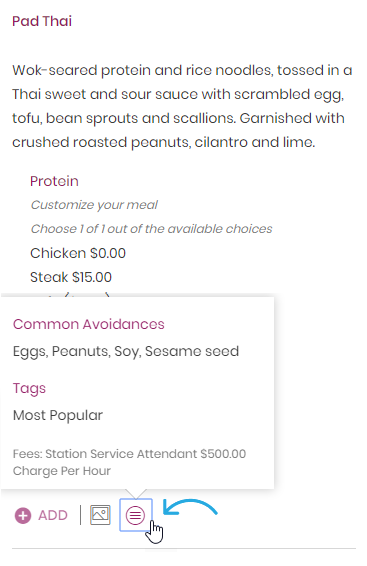The width and height of the screenshot is (367, 566).
Task: Click the plus circle ADD icon
Action: pyautogui.click(x=23, y=515)
